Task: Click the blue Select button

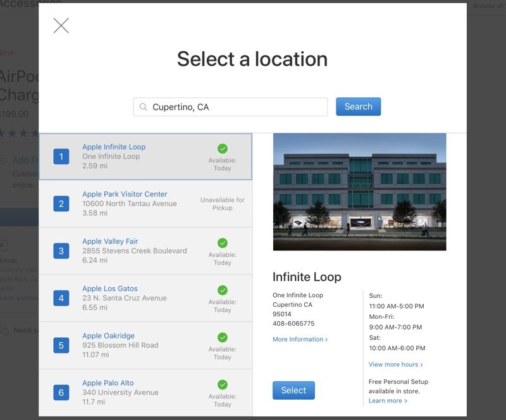Action: [293, 390]
